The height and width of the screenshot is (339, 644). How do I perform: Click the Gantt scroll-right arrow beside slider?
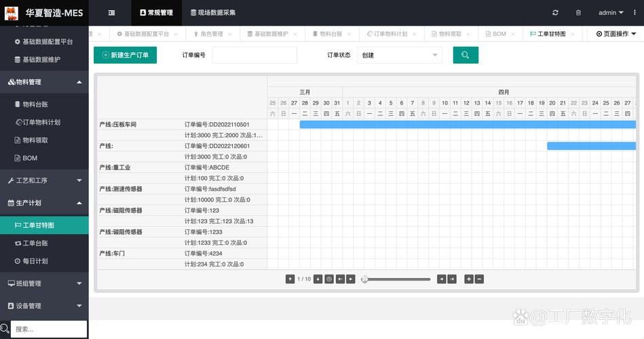(x=442, y=279)
